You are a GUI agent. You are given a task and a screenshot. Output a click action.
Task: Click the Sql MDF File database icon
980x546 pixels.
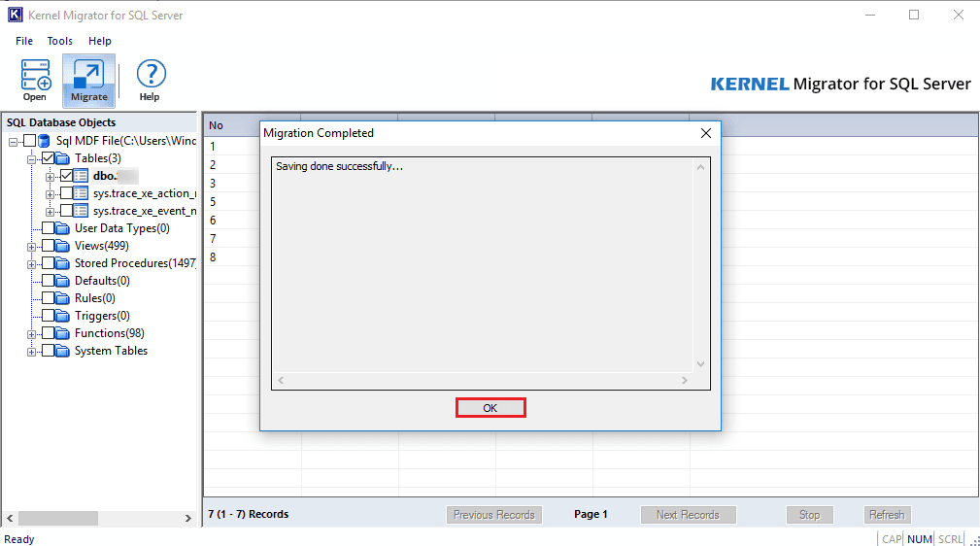[x=44, y=141]
